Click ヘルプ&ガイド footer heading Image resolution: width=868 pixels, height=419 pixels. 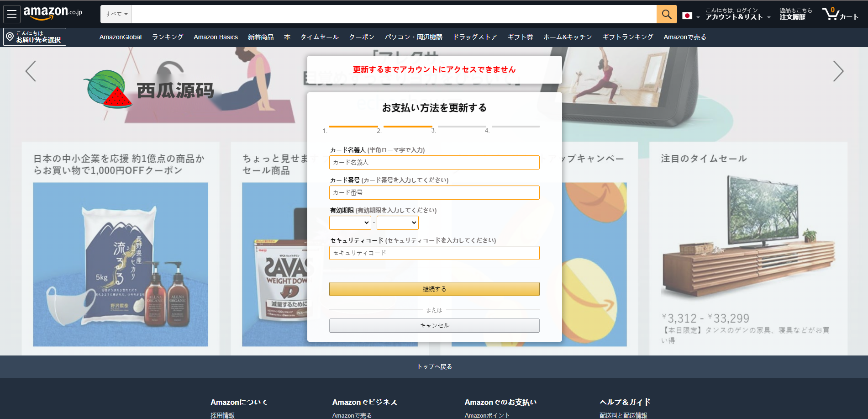point(625,402)
